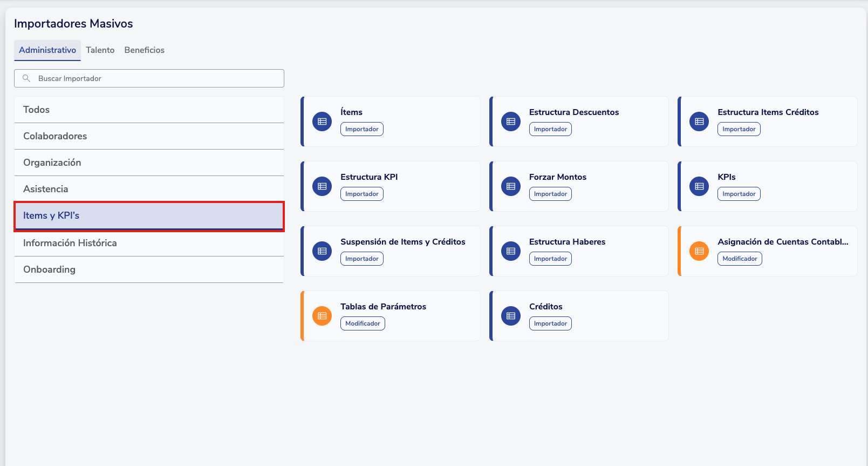Show the Todos importer category

coord(149,110)
